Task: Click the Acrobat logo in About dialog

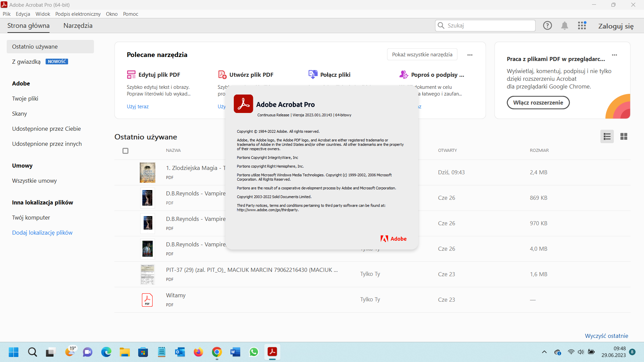Action: [x=244, y=104]
